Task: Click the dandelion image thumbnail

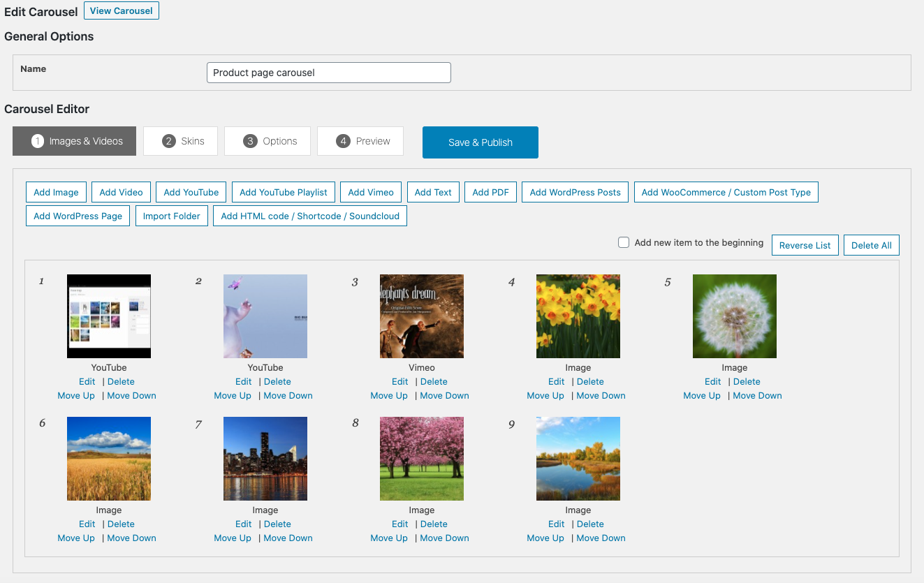Action: pyautogui.click(x=734, y=316)
